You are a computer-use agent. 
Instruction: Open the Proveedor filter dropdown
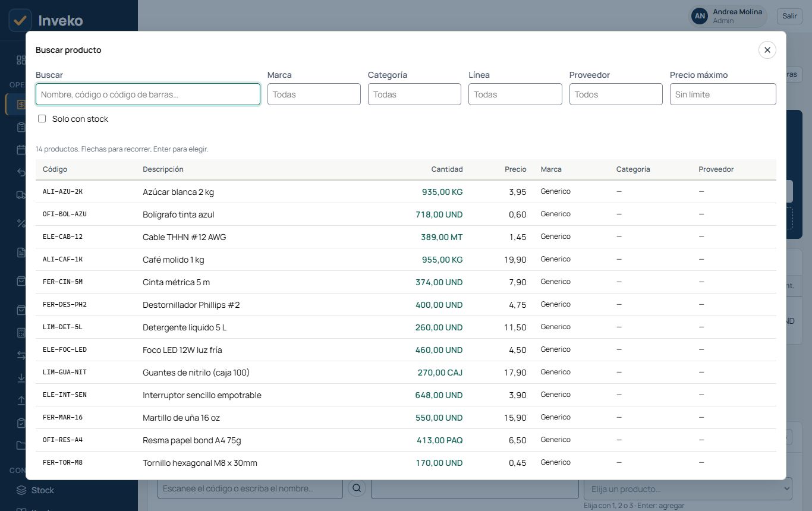(x=616, y=94)
